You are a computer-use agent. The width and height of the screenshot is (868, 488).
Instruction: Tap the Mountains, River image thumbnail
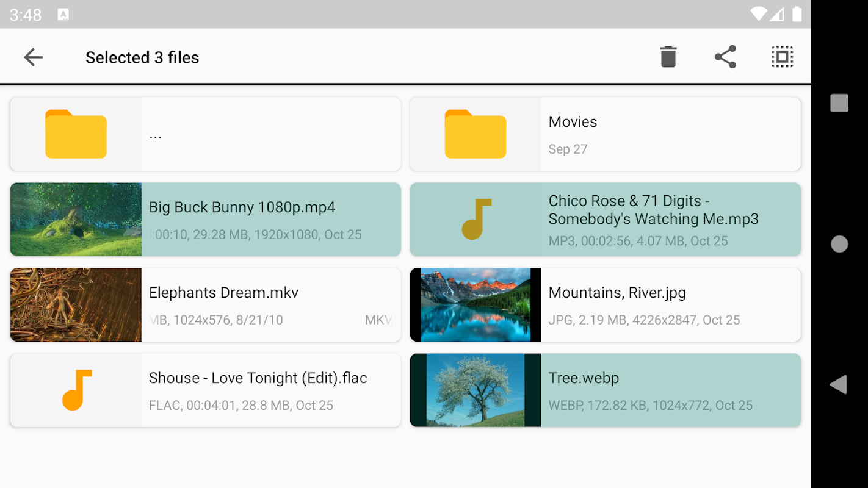476,305
